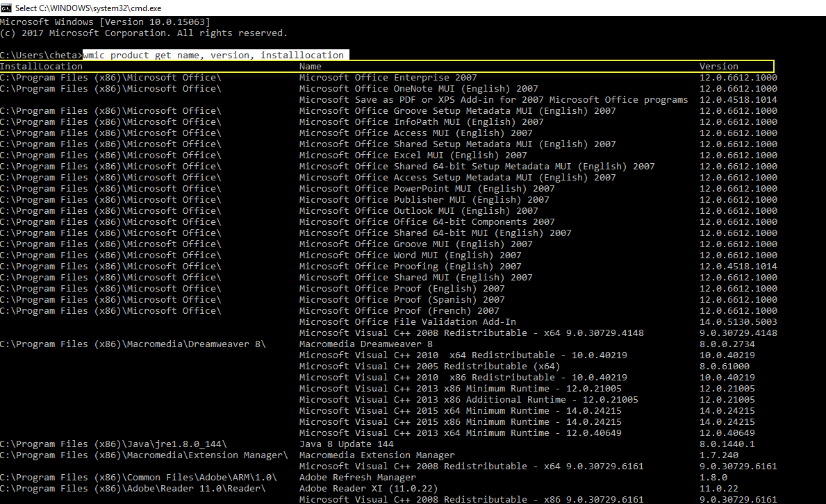The width and height of the screenshot is (826, 504).
Task: Click version value 14.0.5130.5003
Action: [x=738, y=321]
